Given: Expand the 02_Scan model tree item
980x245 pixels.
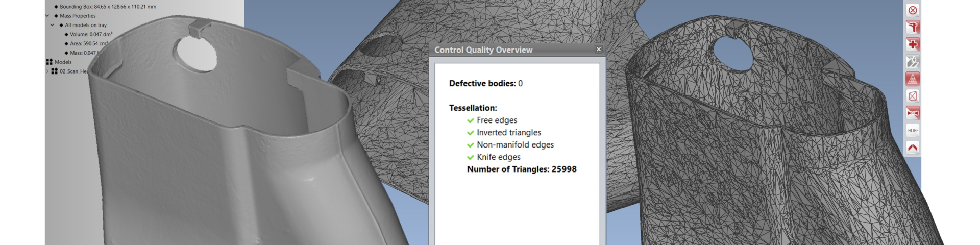Looking at the screenshot, I should point(47,71).
